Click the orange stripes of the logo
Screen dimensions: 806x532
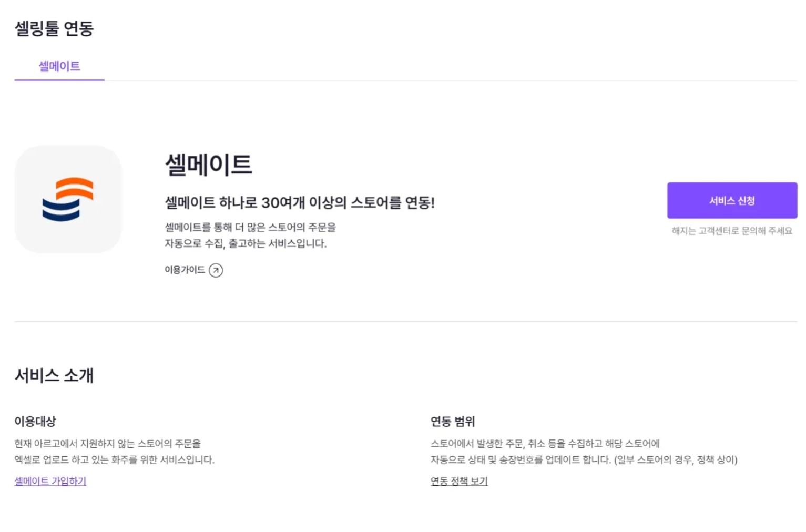pyautogui.click(x=75, y=188)
